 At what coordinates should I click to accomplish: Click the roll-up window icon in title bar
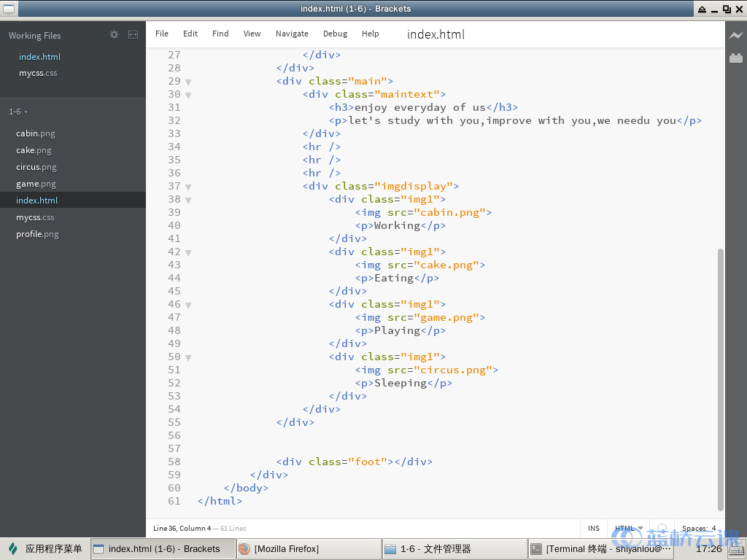[702, 9]
